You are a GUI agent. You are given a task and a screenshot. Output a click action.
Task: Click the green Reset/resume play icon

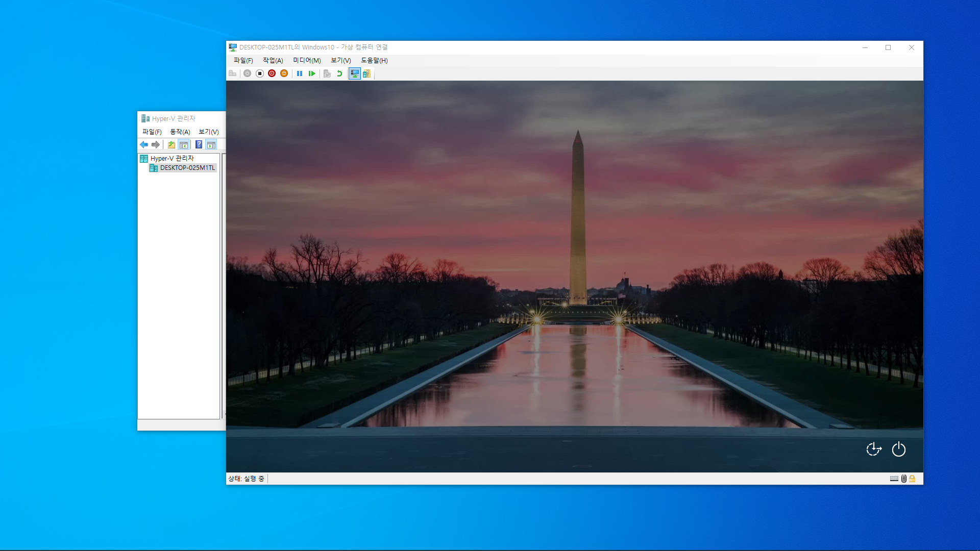[x=312, y=73]
